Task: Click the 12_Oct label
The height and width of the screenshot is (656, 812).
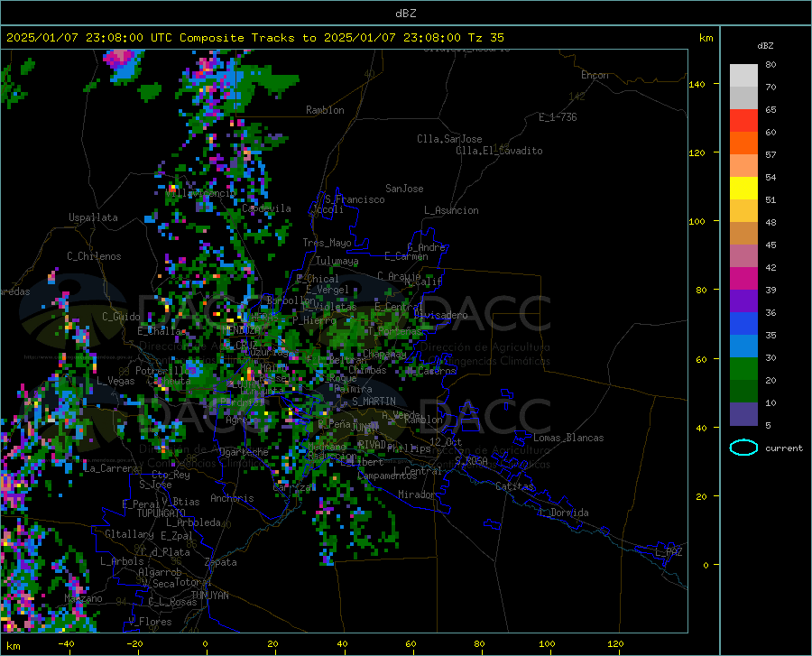Action: tap(446, 441)
